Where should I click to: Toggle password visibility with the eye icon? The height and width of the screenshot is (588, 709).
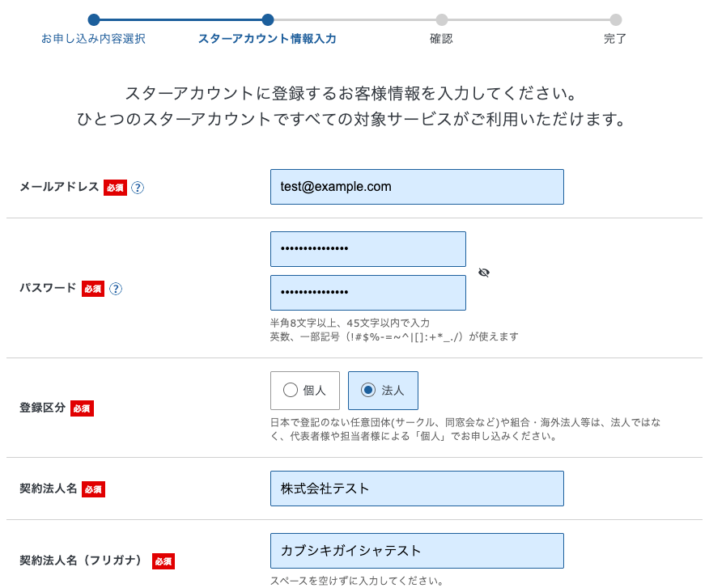[484, 273]
